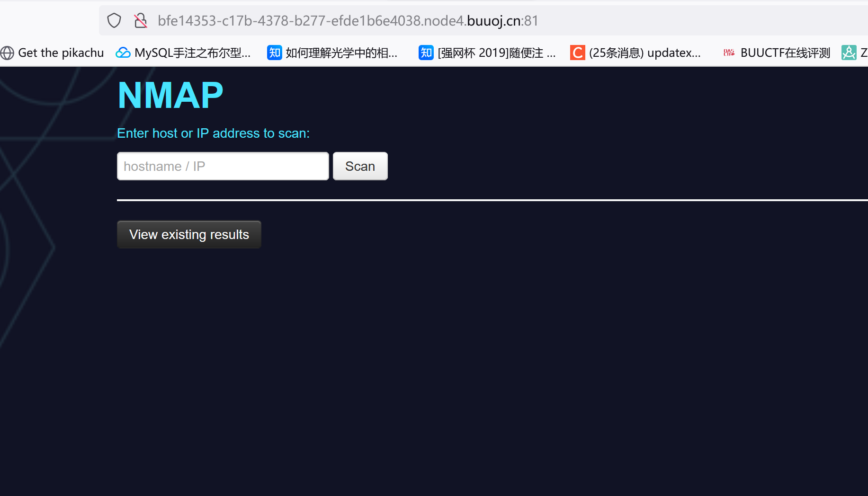868x496 pixels.
Task: Click the address bar URL text
Action: 348,21
